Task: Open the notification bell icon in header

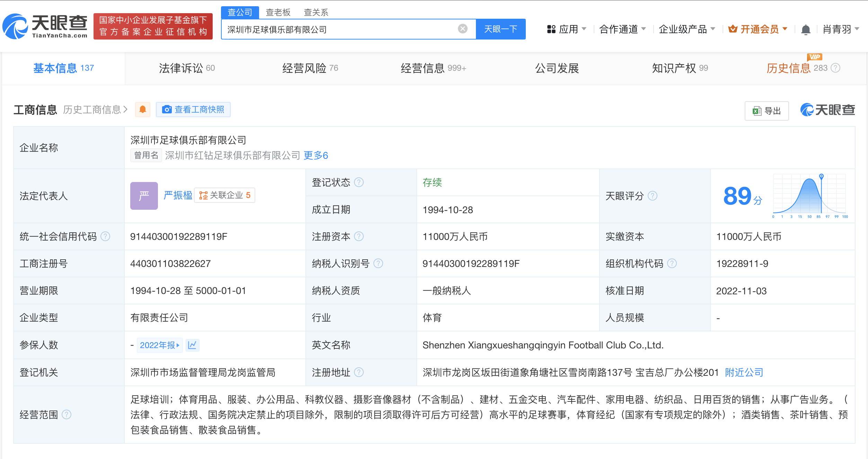Action: pos(806,29)
